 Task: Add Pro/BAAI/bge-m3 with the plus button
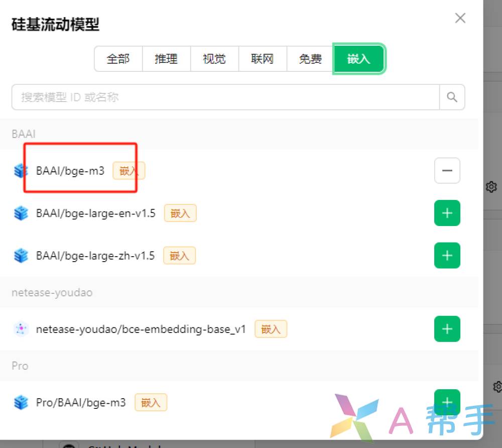pos(447,402)
